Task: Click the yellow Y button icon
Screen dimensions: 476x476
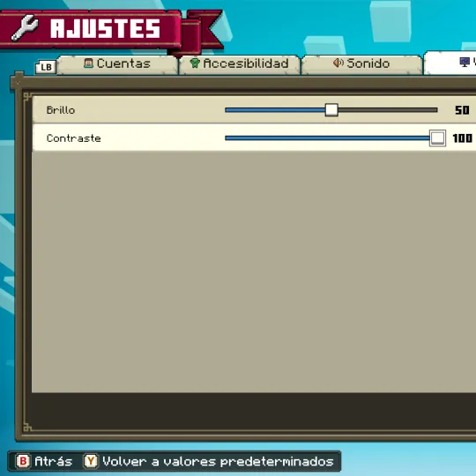Action: 91,461
